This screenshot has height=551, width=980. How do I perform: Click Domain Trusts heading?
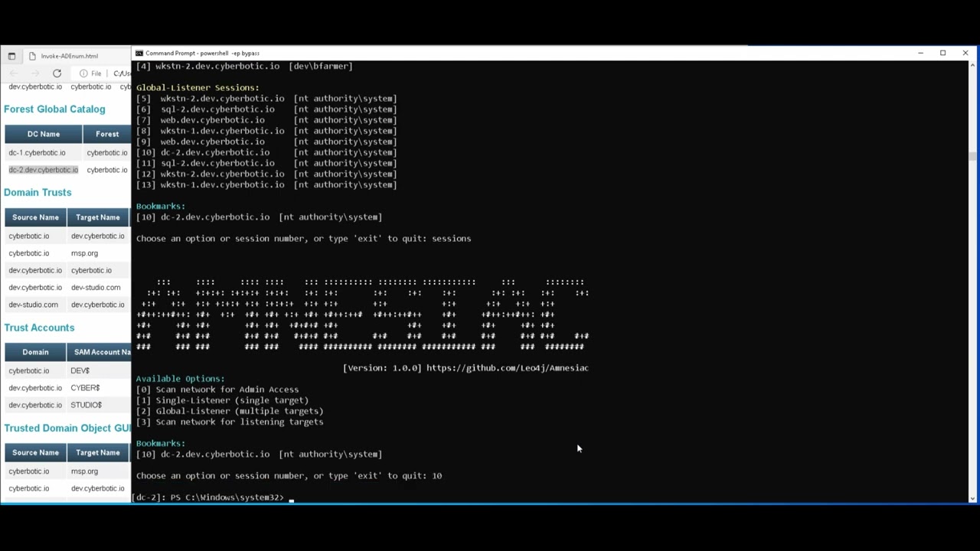pos(38,192)
